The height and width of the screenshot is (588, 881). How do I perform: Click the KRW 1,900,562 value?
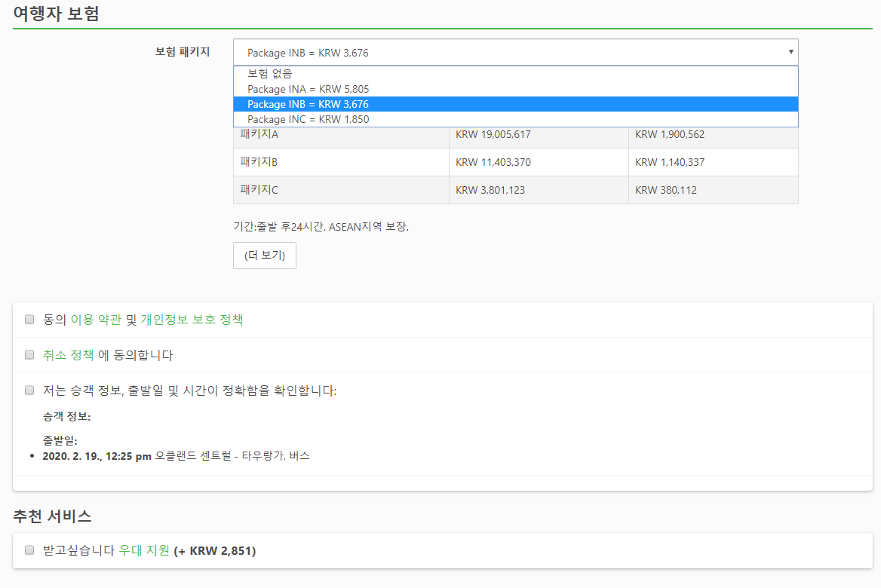click(x=670, y=134)
